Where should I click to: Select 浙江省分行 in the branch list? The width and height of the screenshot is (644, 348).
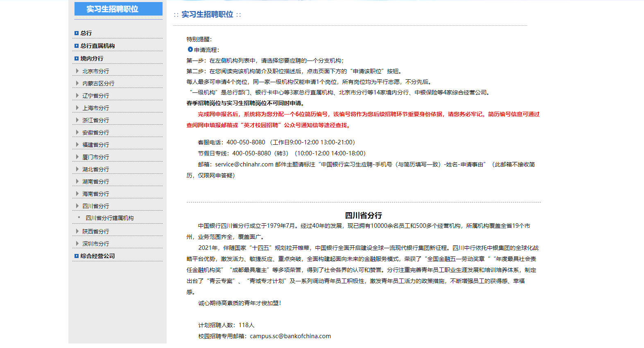(96, 120)
